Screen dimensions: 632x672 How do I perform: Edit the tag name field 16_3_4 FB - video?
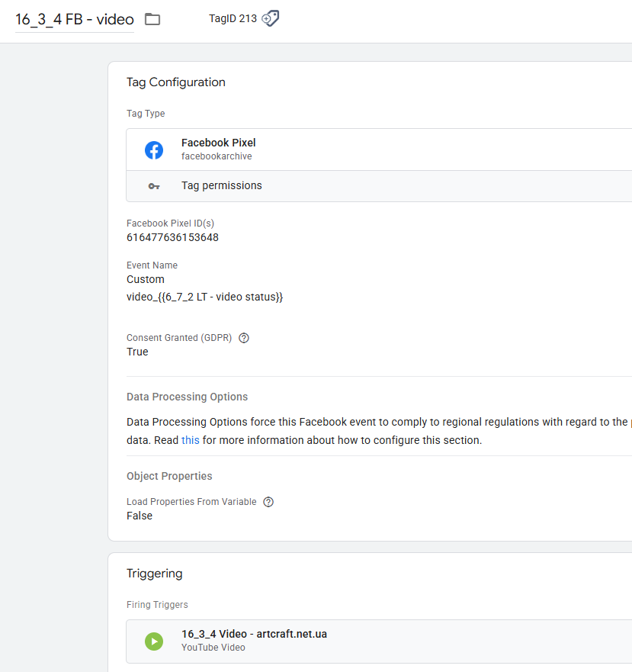click(x=74, y=19)
